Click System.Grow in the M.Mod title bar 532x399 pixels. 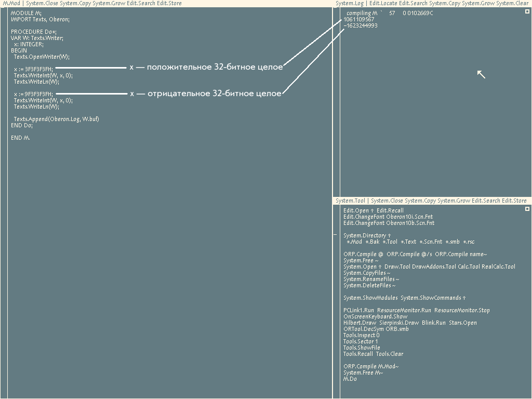(x=109, y=3)
